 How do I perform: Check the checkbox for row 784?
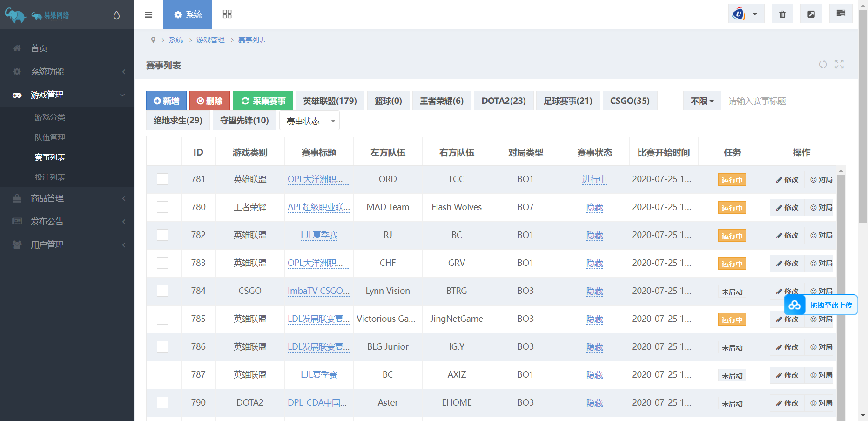163,291
